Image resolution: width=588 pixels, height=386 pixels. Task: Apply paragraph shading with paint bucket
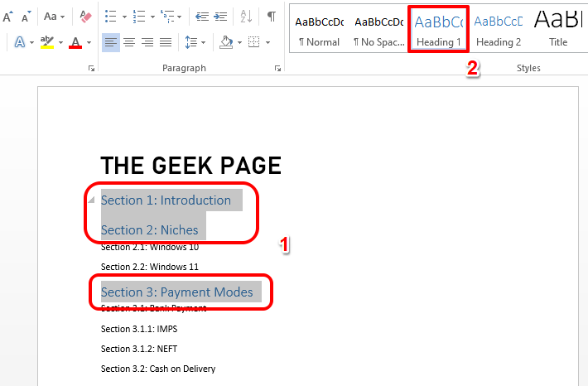point(226,42)
